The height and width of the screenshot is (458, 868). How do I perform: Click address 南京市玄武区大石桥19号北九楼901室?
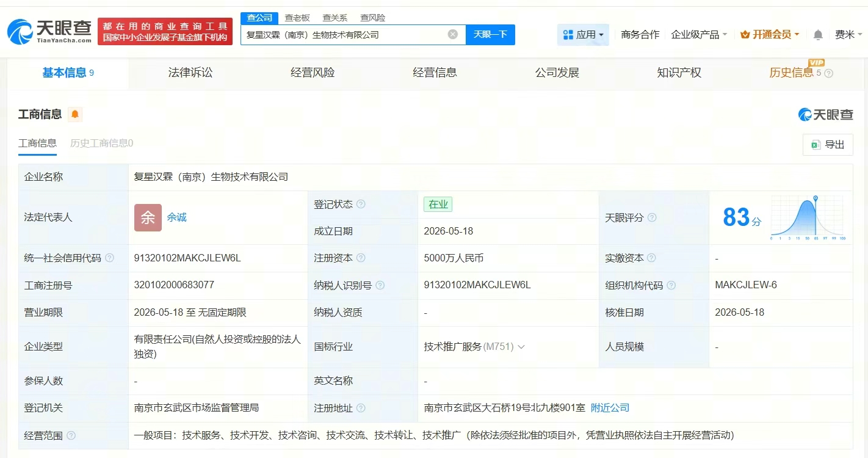[x=504, y=408]
